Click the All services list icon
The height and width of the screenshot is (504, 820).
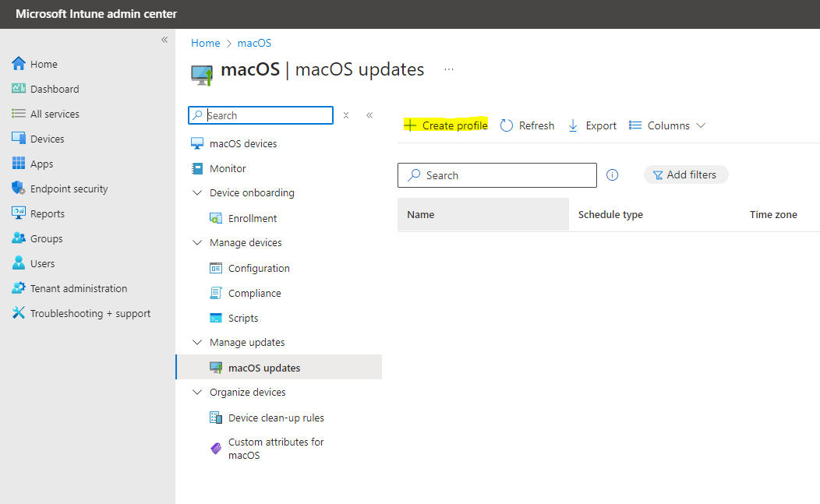(18, 114)
